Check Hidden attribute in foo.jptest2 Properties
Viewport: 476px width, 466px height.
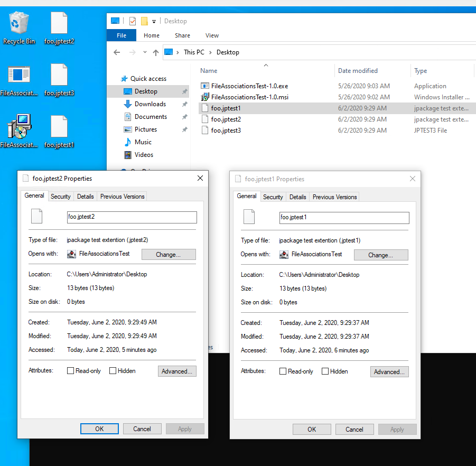[113, 371]
